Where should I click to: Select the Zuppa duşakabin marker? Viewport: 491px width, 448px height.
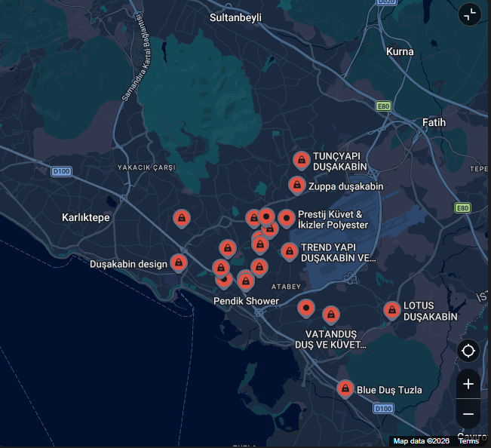pos(297,186)
